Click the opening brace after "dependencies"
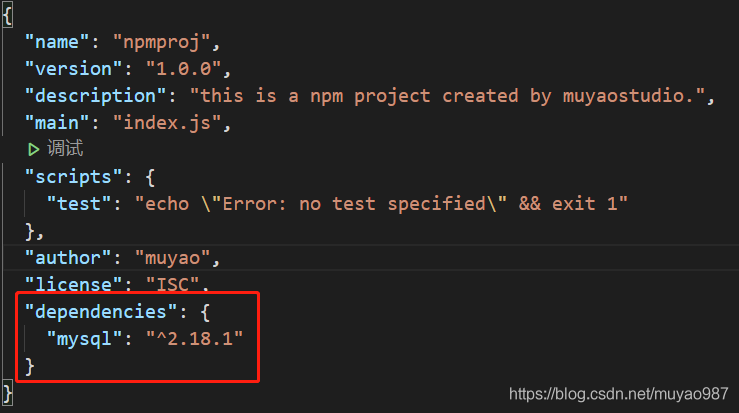Image resolution: width=739 pixels, height=413 pixels. (205, 313)
